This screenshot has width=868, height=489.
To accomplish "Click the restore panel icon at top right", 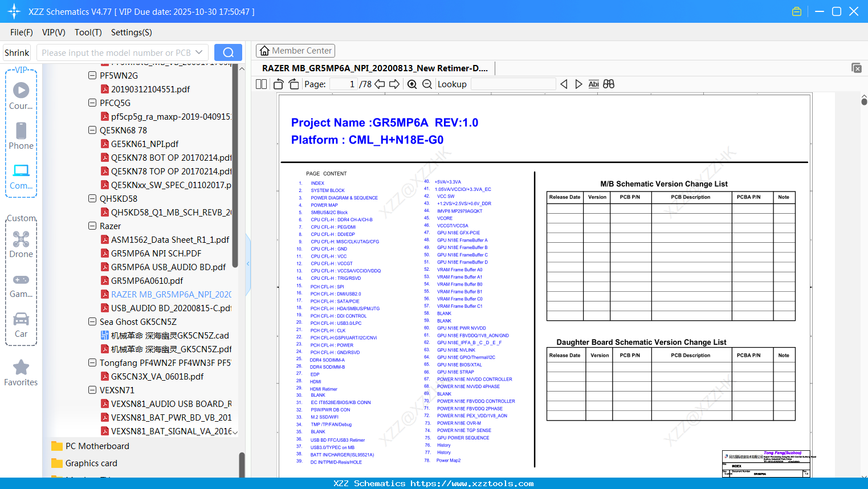I will (x=857, y=68).
